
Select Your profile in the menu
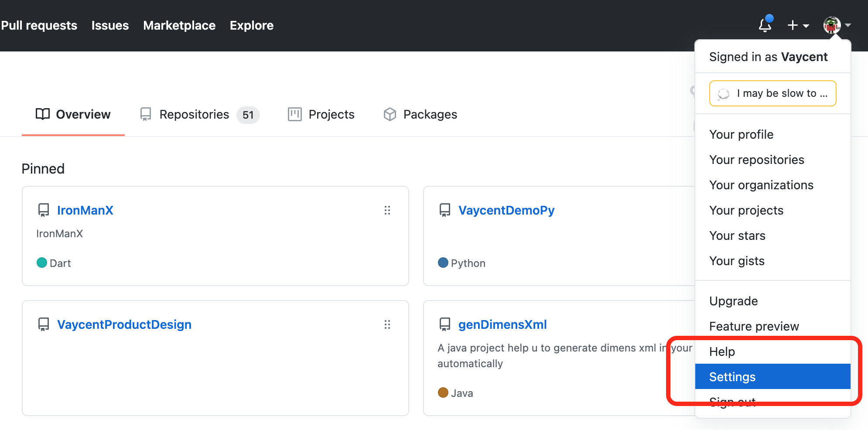(x=772, y=134)
